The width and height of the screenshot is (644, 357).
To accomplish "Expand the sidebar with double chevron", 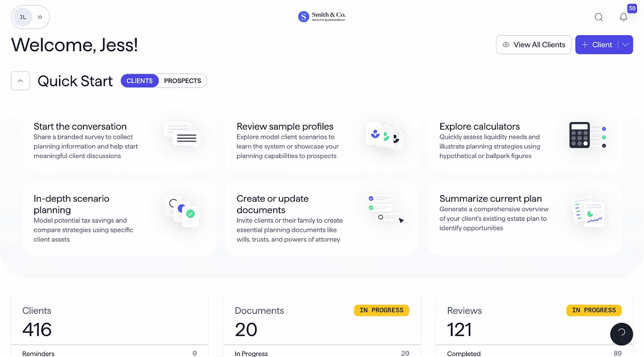I will point(40,17).
